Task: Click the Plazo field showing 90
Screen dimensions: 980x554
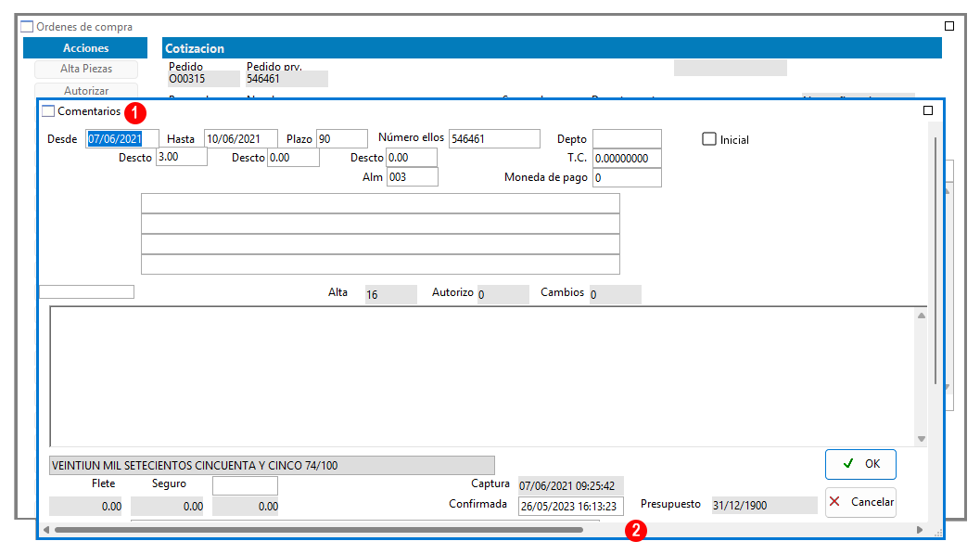Action: [342, 139]
